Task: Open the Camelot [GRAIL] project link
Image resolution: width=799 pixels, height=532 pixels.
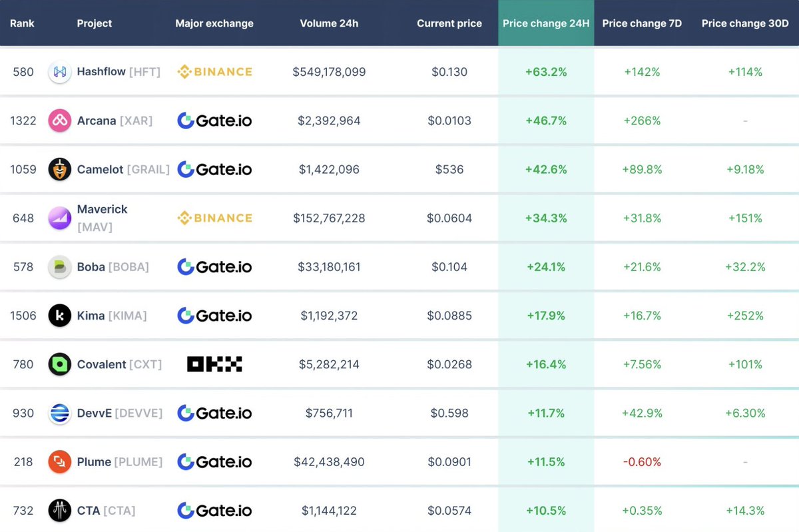Action: click(123, 169)
